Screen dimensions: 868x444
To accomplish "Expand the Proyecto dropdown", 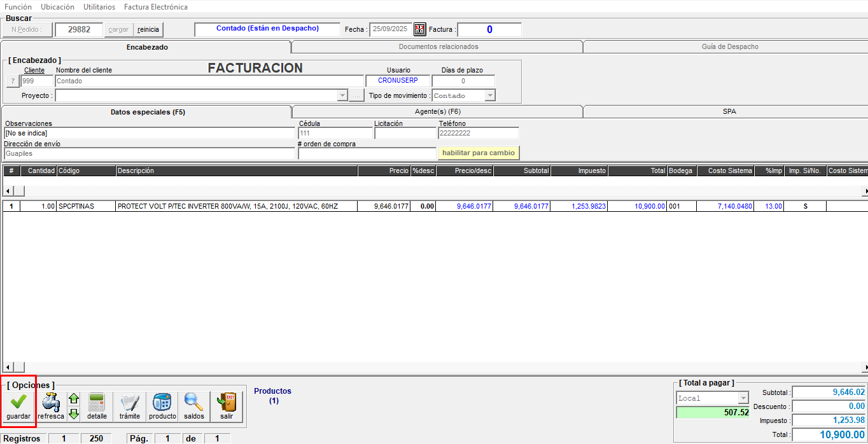I will (342, 96).
